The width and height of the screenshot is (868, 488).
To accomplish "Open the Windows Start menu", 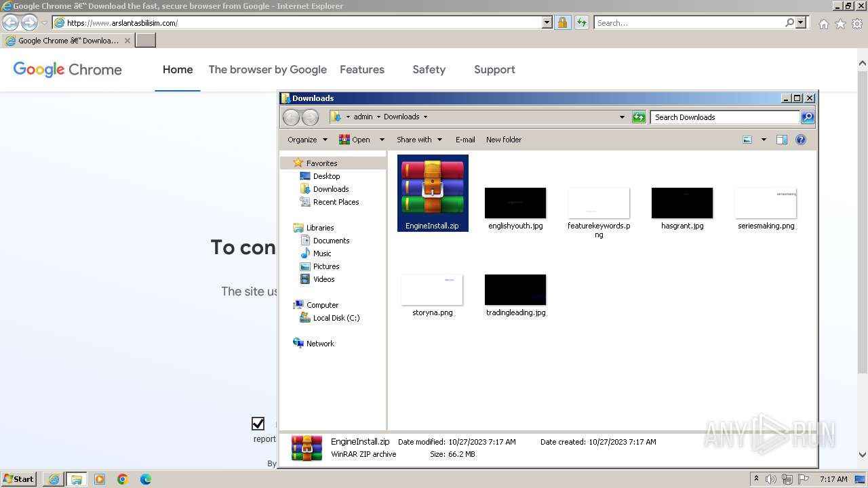I will 19,479.
